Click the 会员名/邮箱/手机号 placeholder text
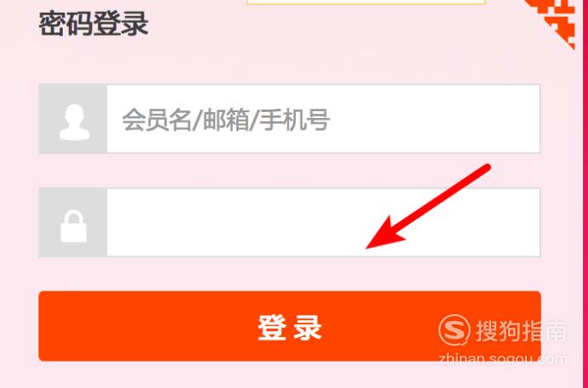The image size is (588, 388). click(x=226, y=120)
